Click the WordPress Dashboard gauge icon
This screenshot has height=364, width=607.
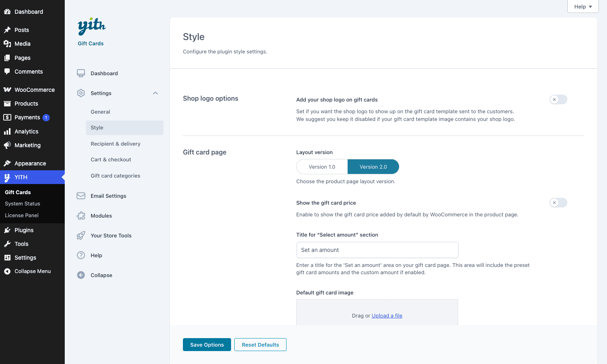click(x=7, y=12)
